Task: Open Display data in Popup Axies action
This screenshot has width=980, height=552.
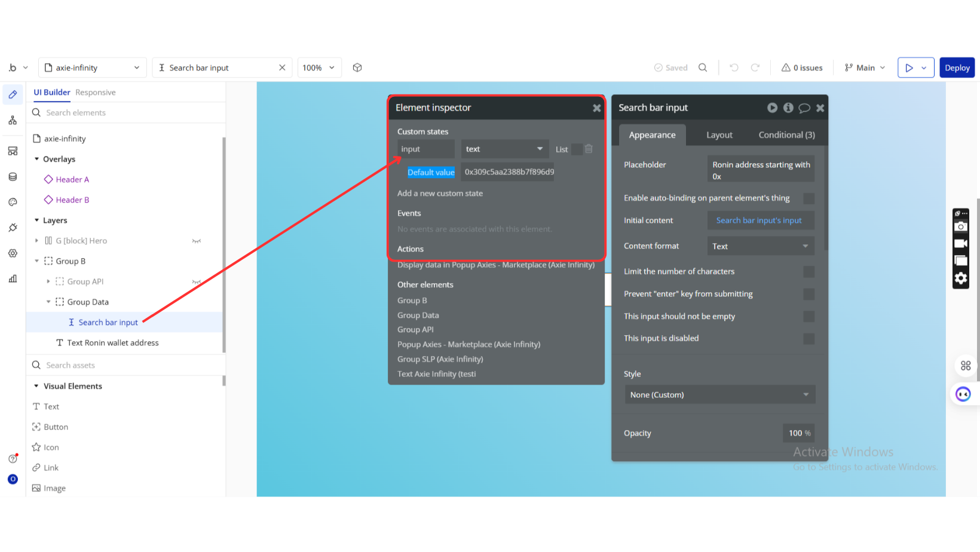Action: point(496,265)
